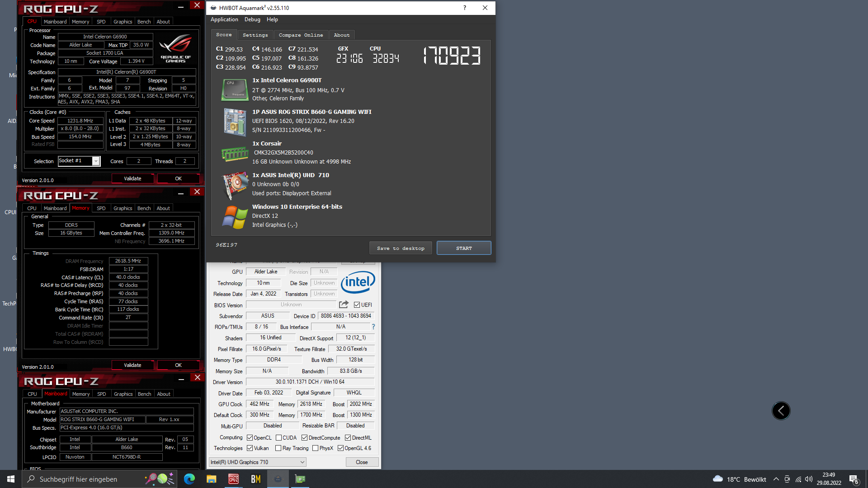
Task: Toggle the CUDA checkbox
Action: point(278,437)
